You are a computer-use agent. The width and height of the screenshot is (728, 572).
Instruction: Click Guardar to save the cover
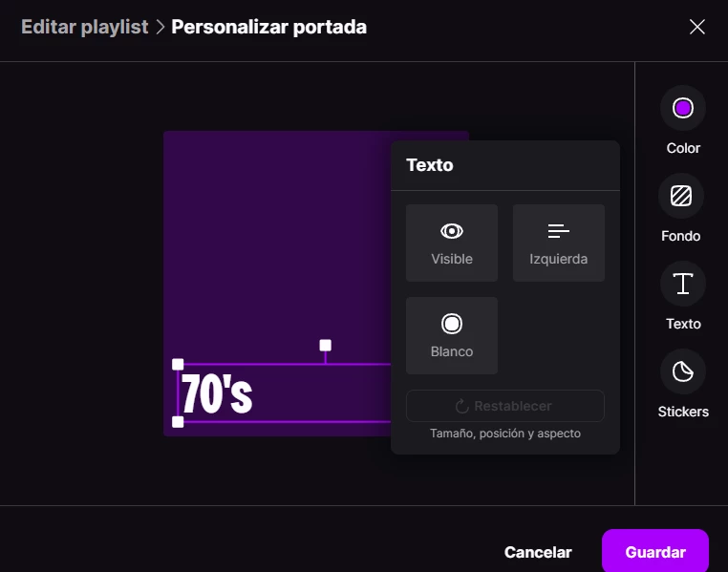click(x=655, y=552)
